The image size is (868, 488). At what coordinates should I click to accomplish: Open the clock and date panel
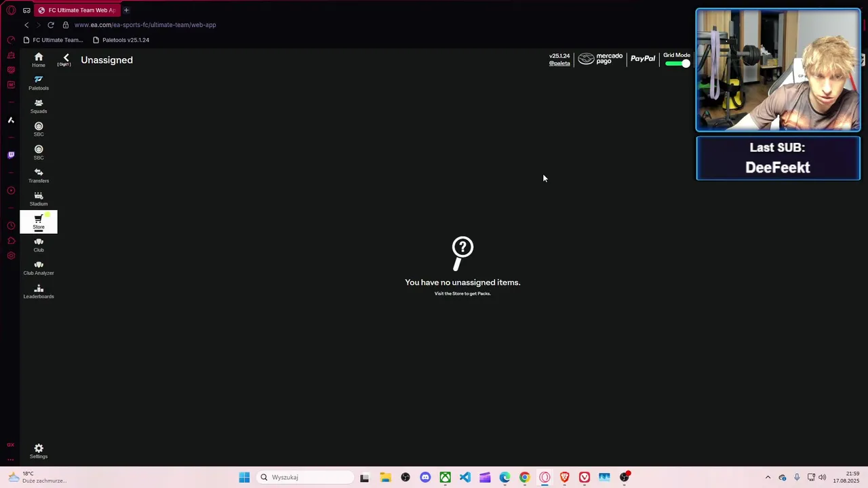pos(846,477)
